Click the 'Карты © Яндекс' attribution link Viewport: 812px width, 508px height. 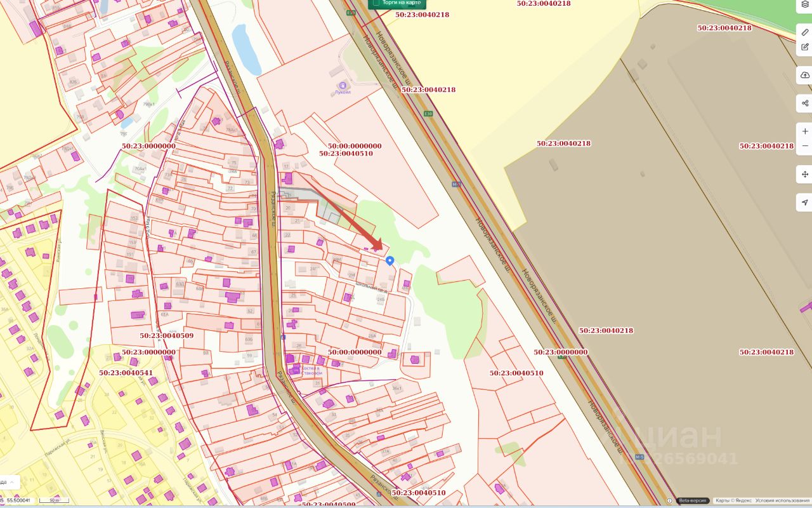[x=734, y=501]
